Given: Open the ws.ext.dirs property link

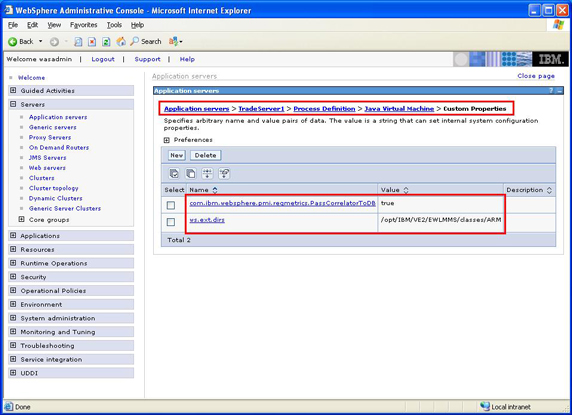Looking at the screenshot, I should (x=207, y=220).
